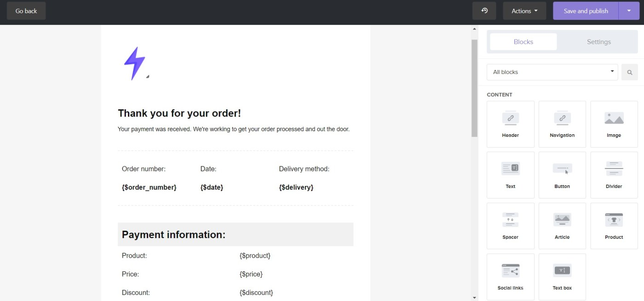Add a Header block
The height and width of the screenshot is (301, 644).
(510, 124)
